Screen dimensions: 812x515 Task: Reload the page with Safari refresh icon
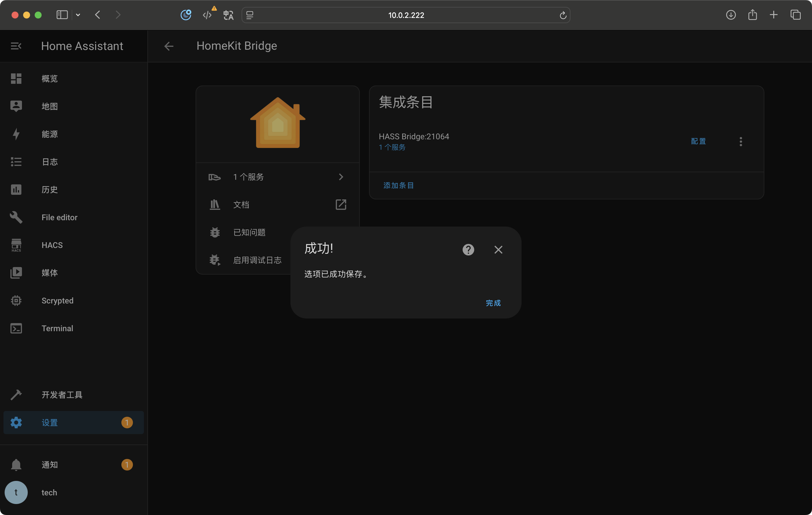tap(563, 15)
